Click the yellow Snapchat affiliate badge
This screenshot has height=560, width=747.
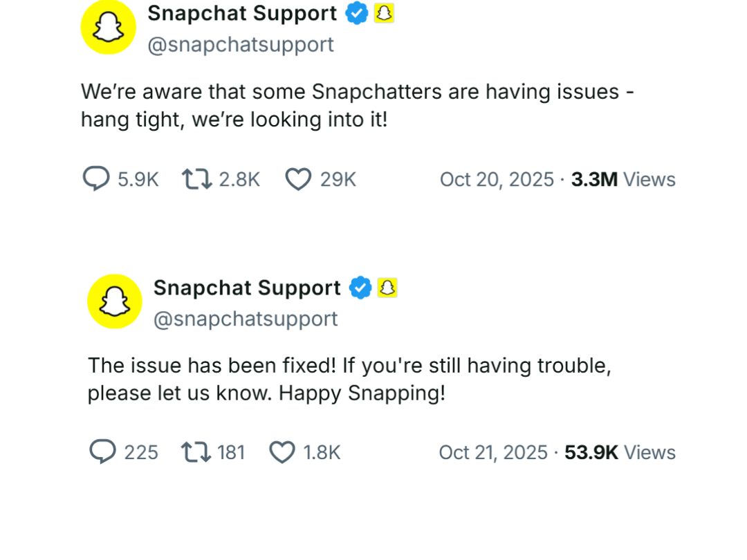[385, 13]
